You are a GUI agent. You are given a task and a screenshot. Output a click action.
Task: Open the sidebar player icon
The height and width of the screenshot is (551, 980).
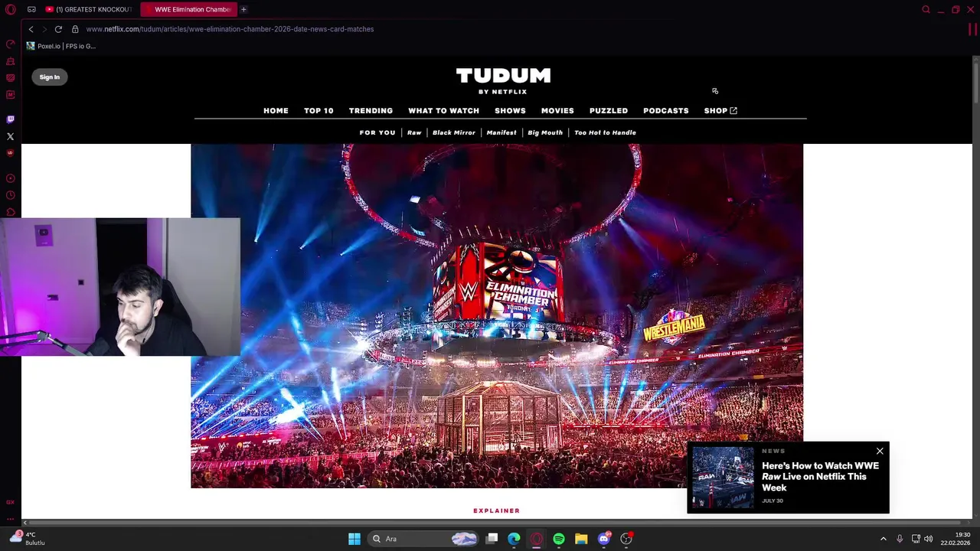point(10,178)
